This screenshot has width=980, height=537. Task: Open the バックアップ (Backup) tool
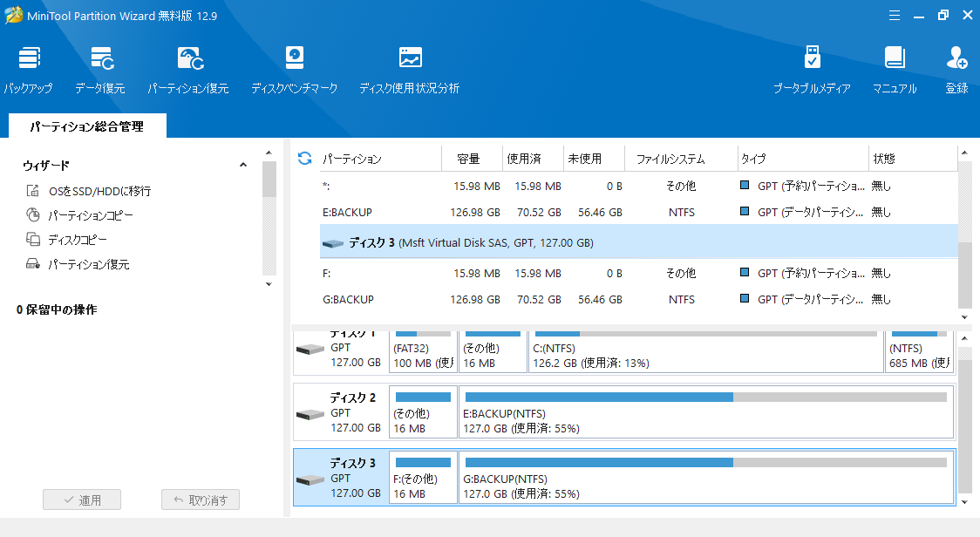point(28,70)
